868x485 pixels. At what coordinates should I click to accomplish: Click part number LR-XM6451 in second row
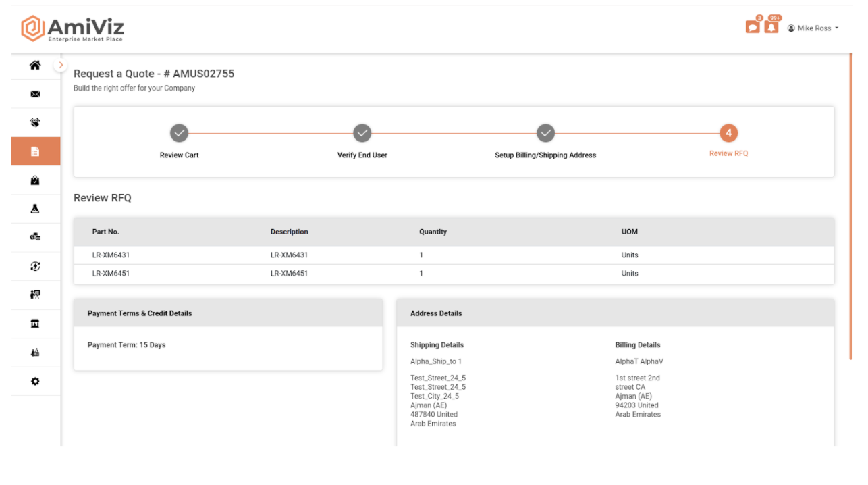coord(111,274)
